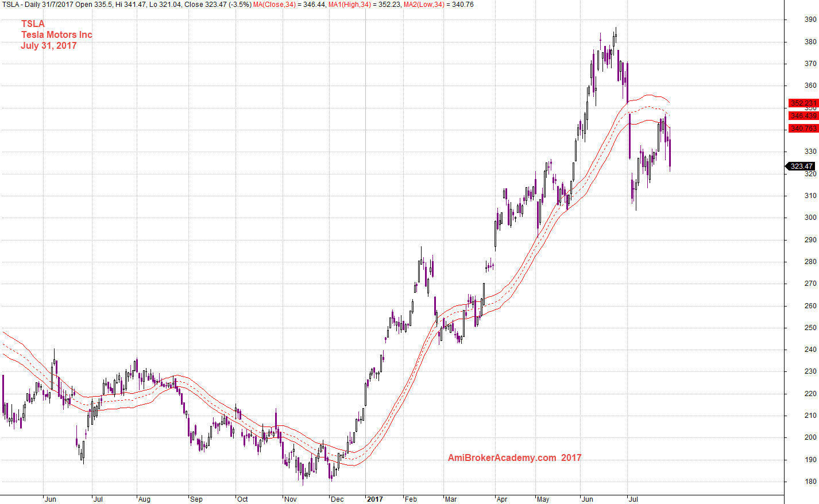Viewport: 819px width, 504px height.
Task: Click the red 346.439 price tag
Action: tap(803, 116)
